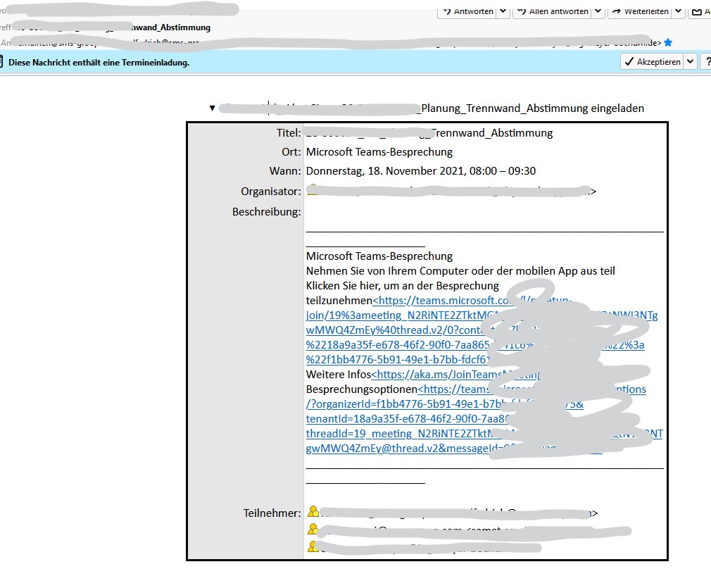
Task: Click the Ort value 'Microsoft Teams-Besprechung'
Action: point(379,152)
